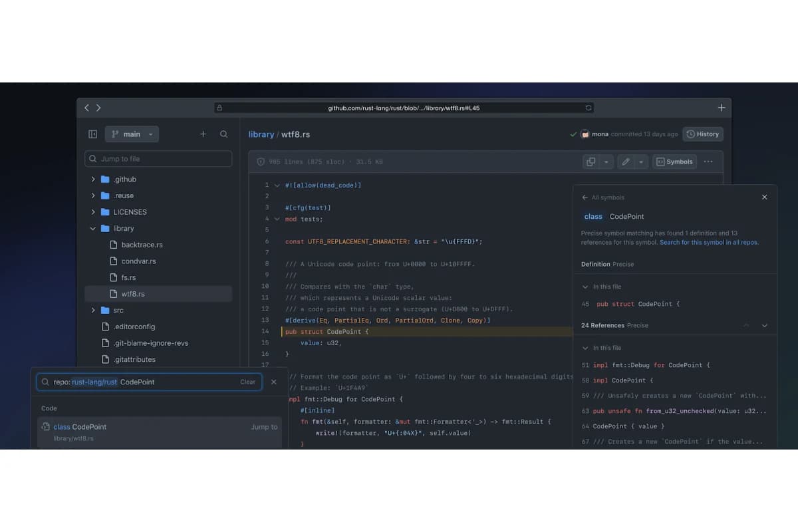Click Jump to on the CodePoint result
The width and height of the screenshot is (798, 532).
pyautogui.click(x=264, y=427)
